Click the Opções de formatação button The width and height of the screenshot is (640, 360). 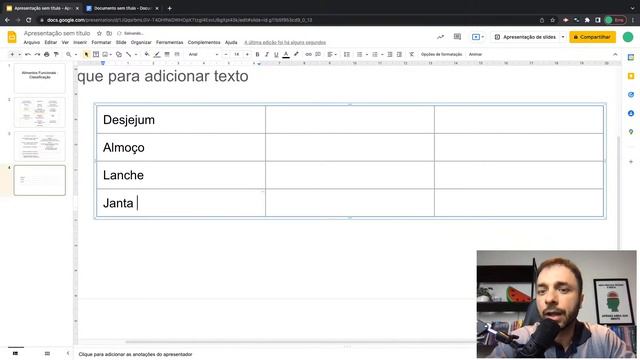tap(441, 54)
